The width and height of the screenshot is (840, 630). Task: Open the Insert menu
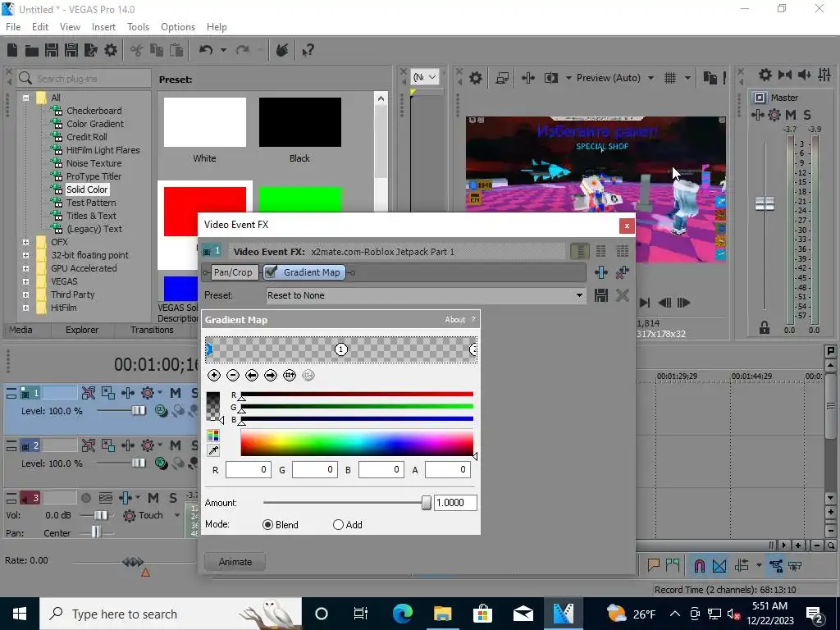(103, 27)
